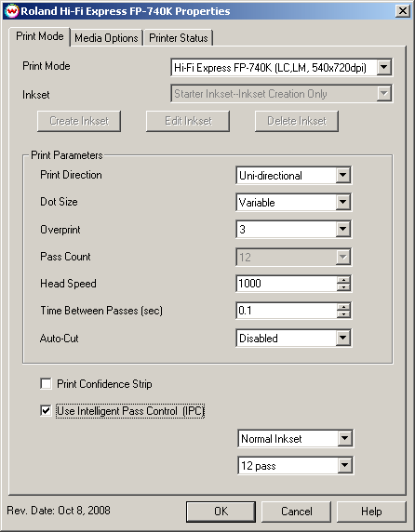This screenshot has width=415, height=532.
Task: Increase Time Between Passes with up arrow
Action: [343, 307]
